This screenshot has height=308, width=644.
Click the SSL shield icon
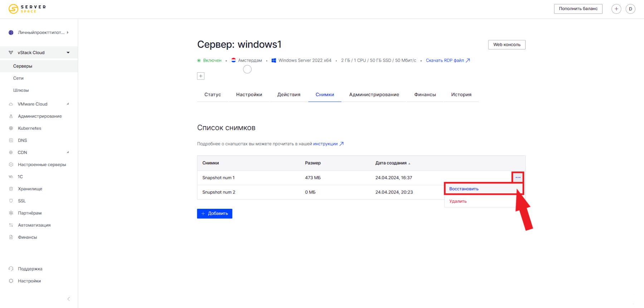(x=11, y=201)
